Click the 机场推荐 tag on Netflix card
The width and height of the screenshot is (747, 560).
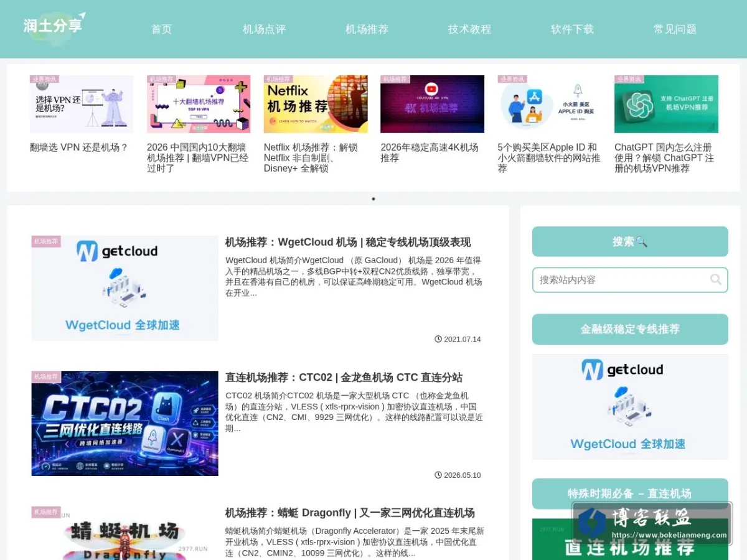point(278,79)
